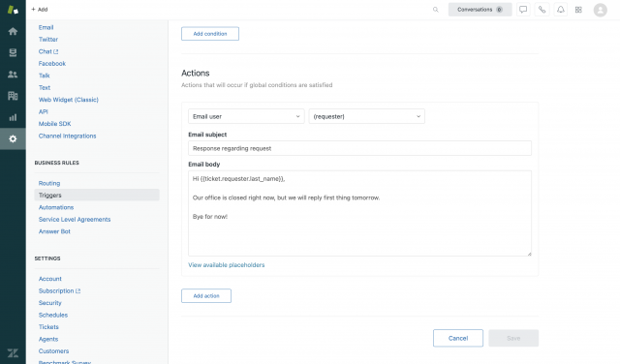
Task: Expand the (requester) recipient dropdown
Action: (367, 116)
